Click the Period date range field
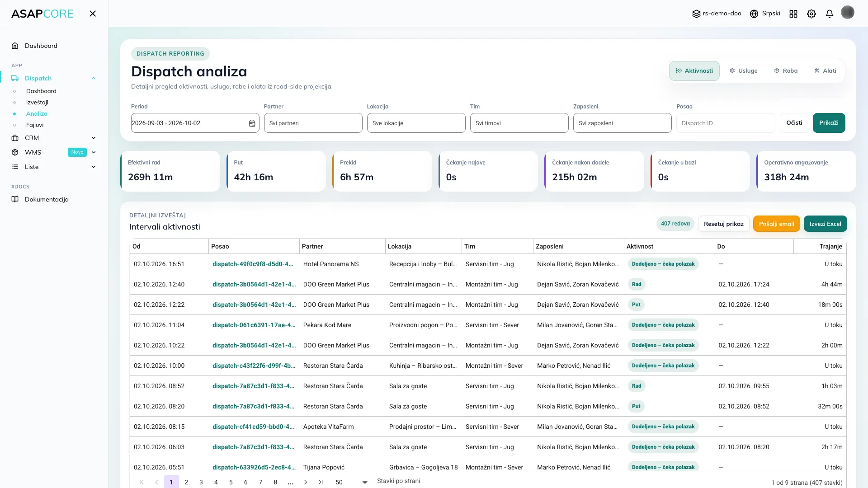This screenshot has height=488, width=868. pyautogui.click(x=195, y=123)
